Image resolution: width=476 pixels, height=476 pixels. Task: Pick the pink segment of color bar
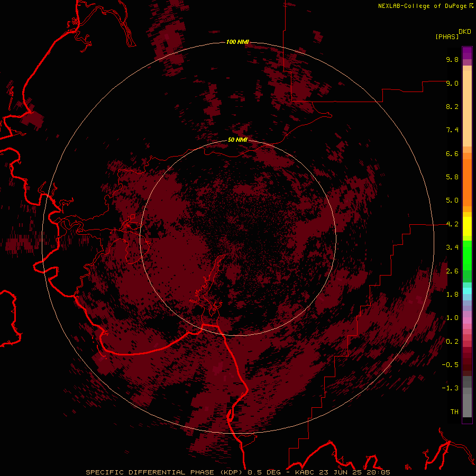467,321
